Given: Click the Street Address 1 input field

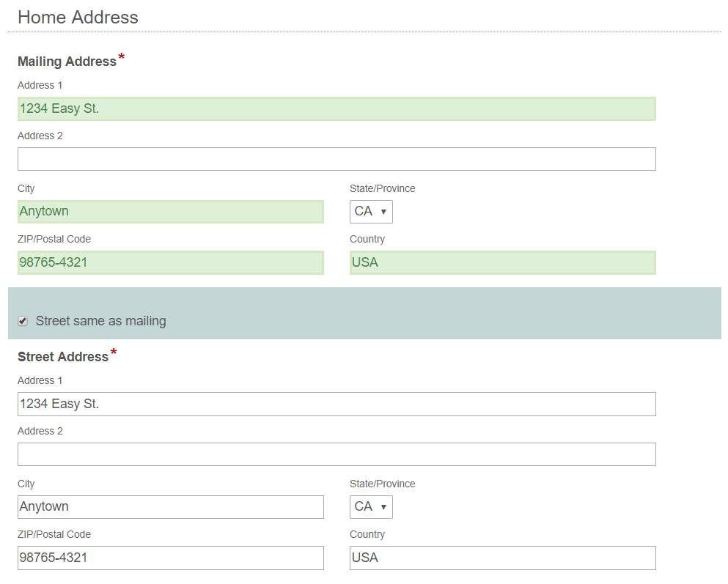Looking at the screenshot, I should pyautogui.click(x=337, y=404).
